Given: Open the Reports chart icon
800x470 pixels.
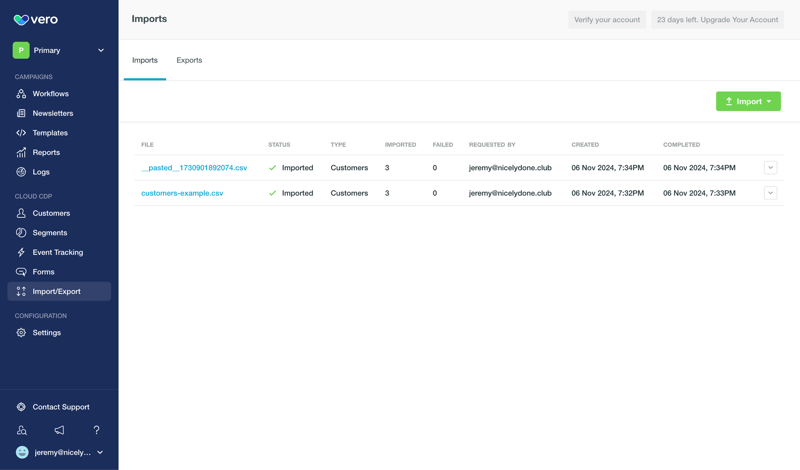Looking at the screenshot, I should pos(21,153).
